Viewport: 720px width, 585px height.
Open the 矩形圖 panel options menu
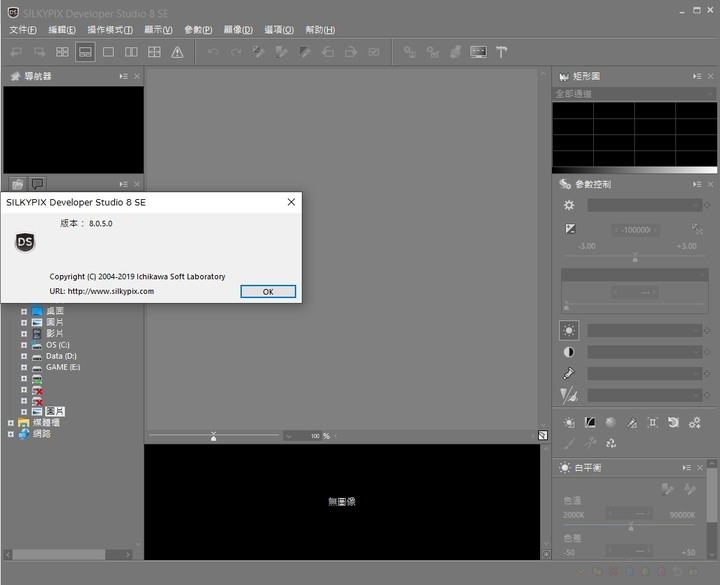pos(697,76)
